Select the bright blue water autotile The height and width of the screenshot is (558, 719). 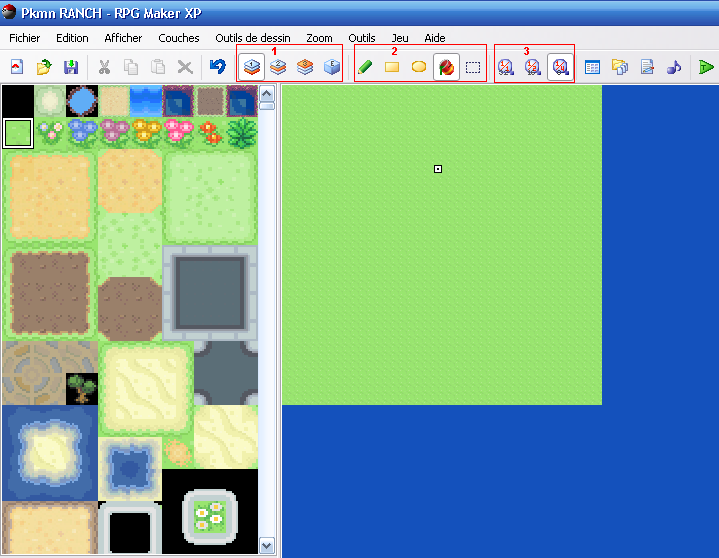click(x=146, y=101)
